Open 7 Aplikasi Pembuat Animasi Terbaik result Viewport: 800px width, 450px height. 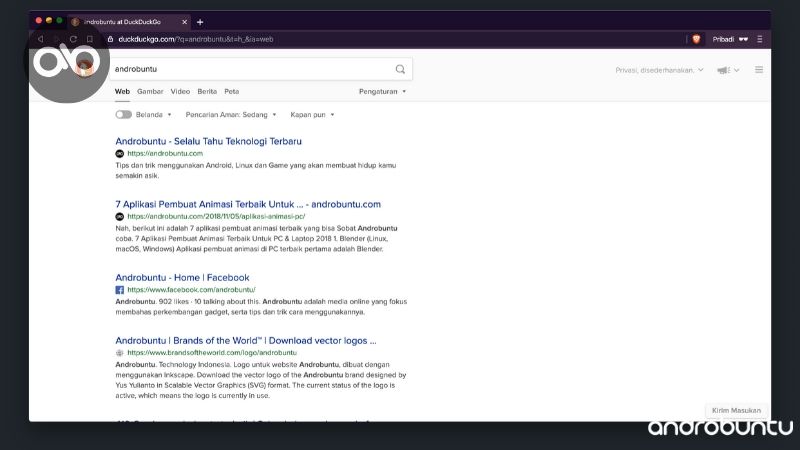tap(248, 204)
